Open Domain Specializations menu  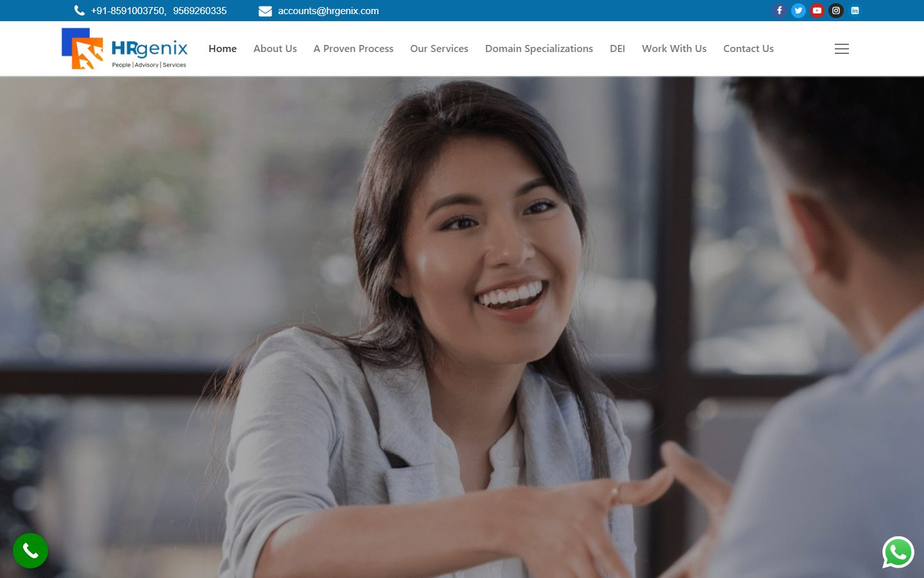[539, 49]
